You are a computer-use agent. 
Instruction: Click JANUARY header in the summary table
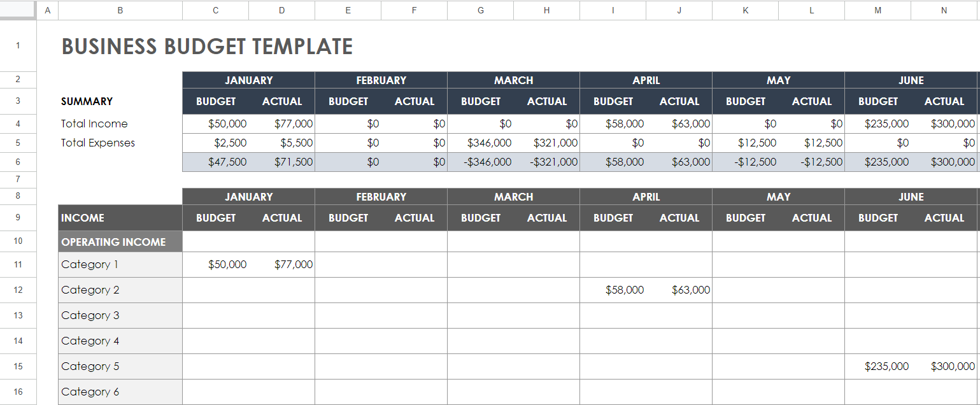248,80
